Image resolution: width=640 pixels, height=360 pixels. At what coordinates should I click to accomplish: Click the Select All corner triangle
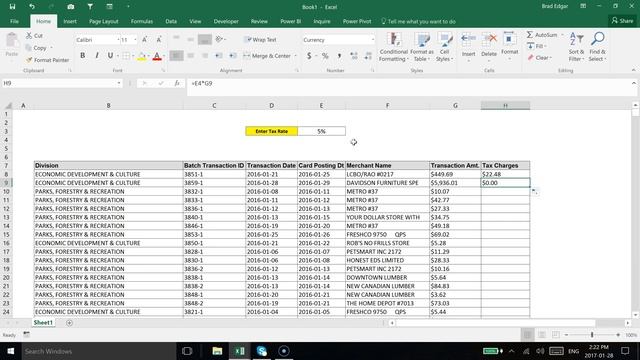point(8,105)
